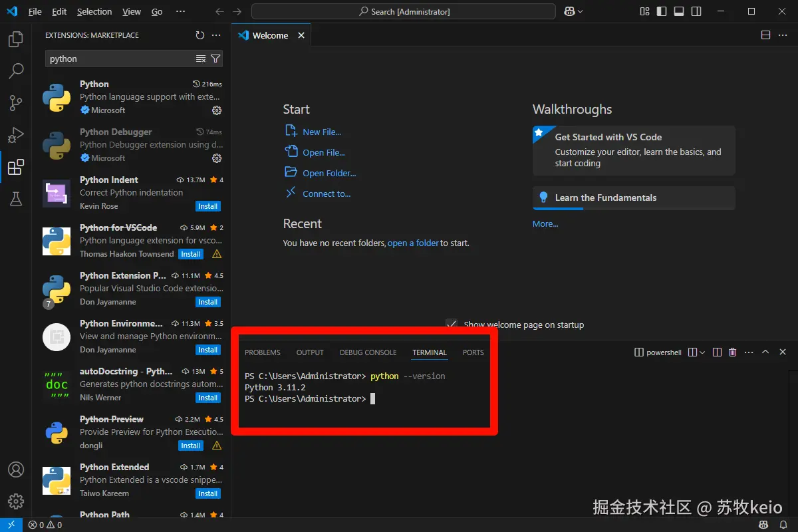The image size is (798, 532).
Task: Customize layout icon in title bar
Action: pos(644,11)
